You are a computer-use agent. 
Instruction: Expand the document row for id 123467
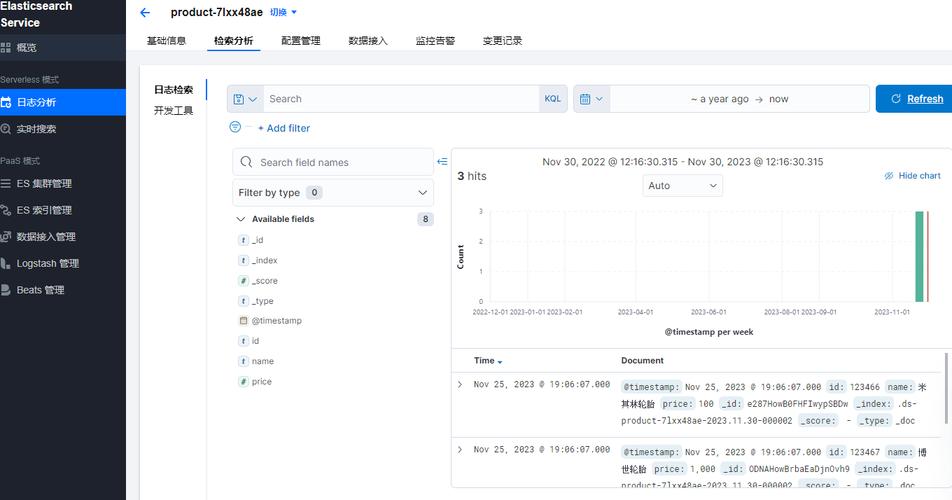click(460, 449)
